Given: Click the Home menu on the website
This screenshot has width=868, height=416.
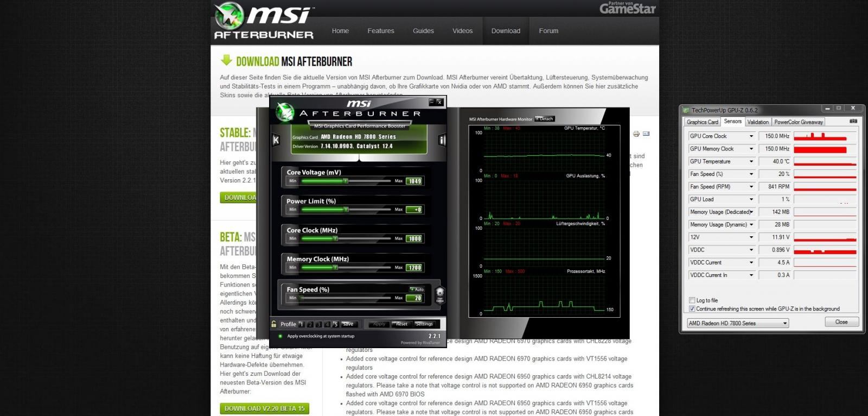Looking at the screenshot, I should 340,31.
